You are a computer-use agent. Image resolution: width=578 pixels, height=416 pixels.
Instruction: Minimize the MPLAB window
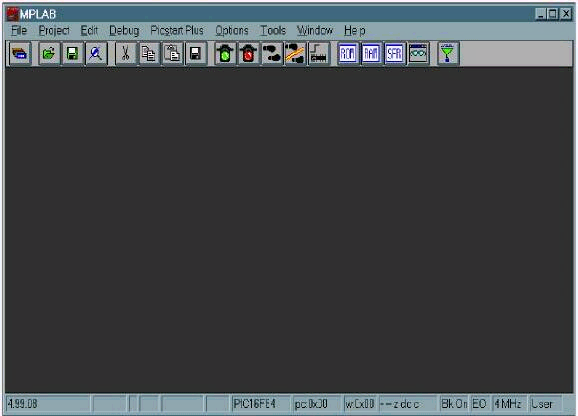541,14
